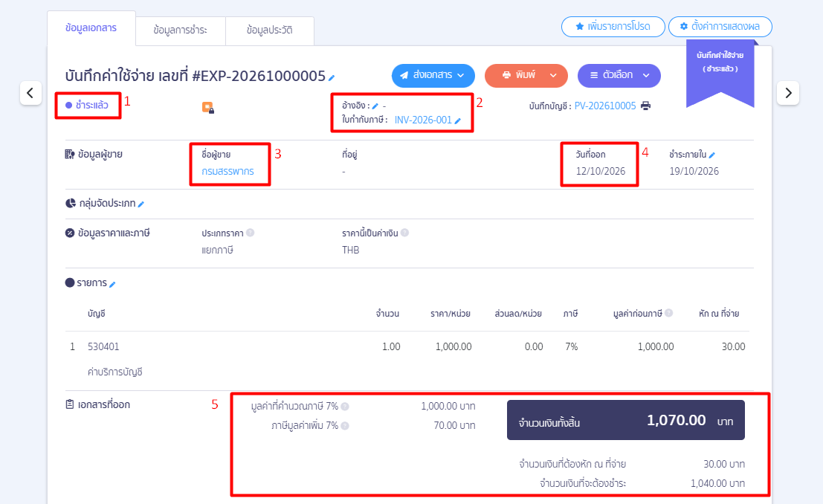Click the เอกสารที่ออก section header

[x=98, y=405]
